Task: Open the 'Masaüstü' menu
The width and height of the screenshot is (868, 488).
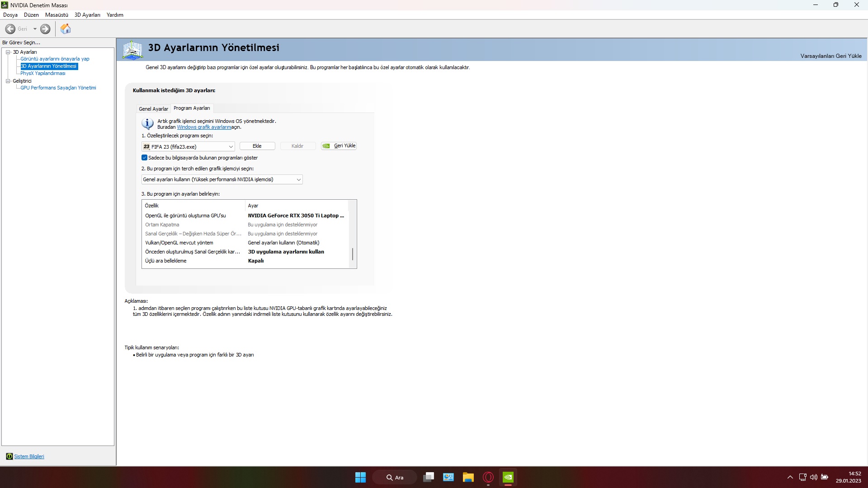Action: click(57, 15)
